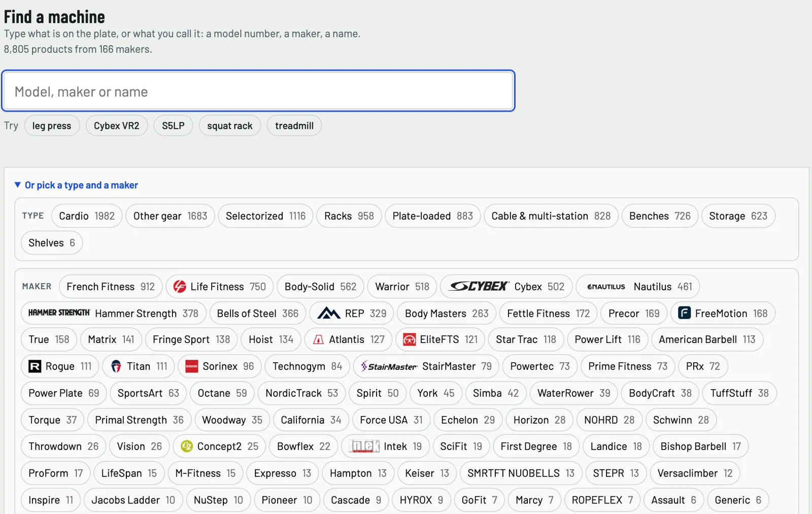Select Warrior maker chip
Screen dimensions: 812x514
click(402, 287)
